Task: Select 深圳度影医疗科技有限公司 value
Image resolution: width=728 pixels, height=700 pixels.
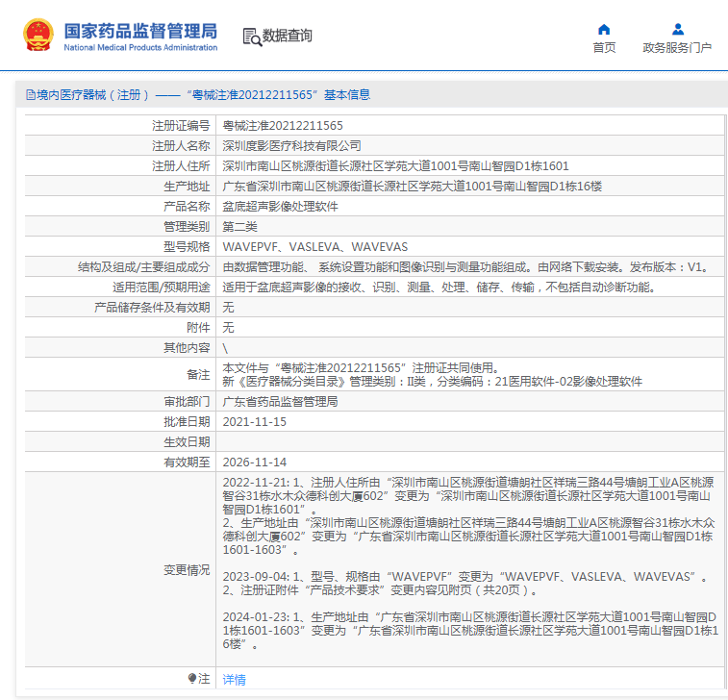Action: pos(291,146)
